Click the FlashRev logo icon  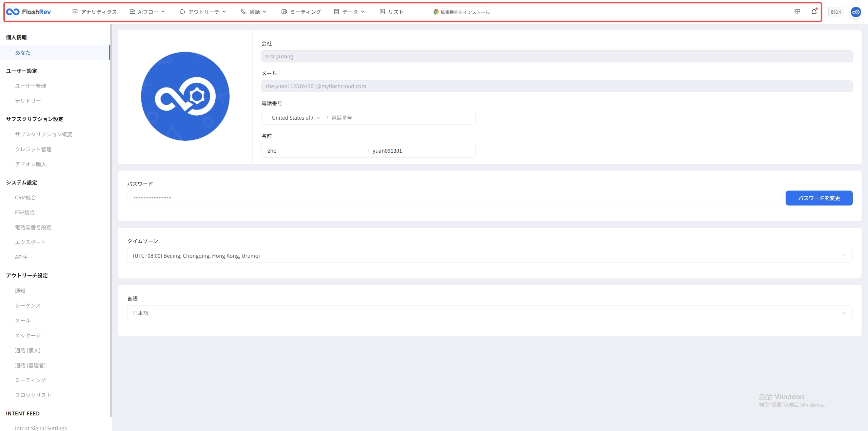(x=13, y=12)
